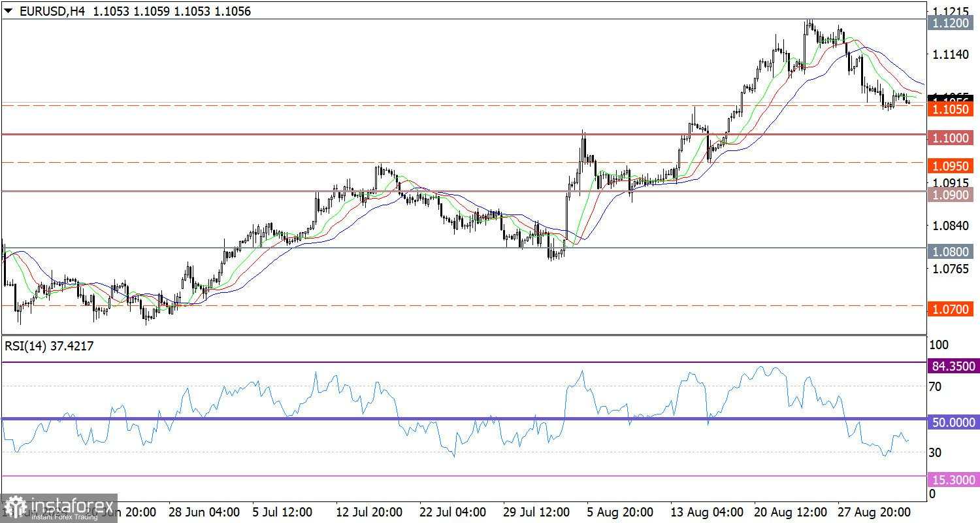Viewport: 980px width, 523px height.
Task: Click the 27 Aug 20:00 time label
Action: coord(874,511)
